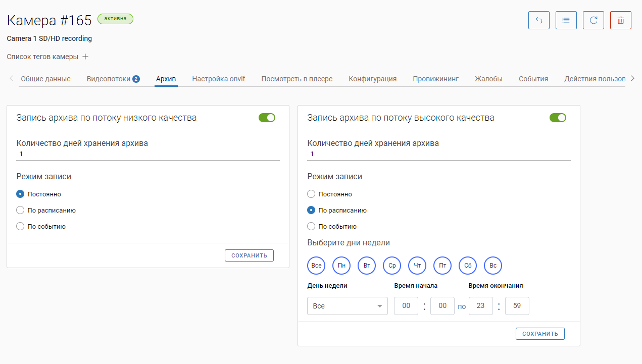Toggle low quality archive recording switch
642x364 pixels.
coord(267,118)
